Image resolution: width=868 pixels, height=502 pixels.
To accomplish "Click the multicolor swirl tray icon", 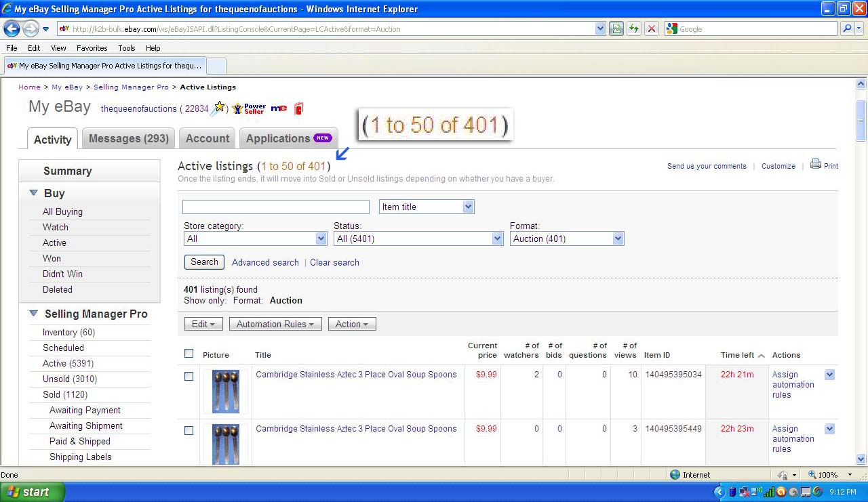I will 818,492.
